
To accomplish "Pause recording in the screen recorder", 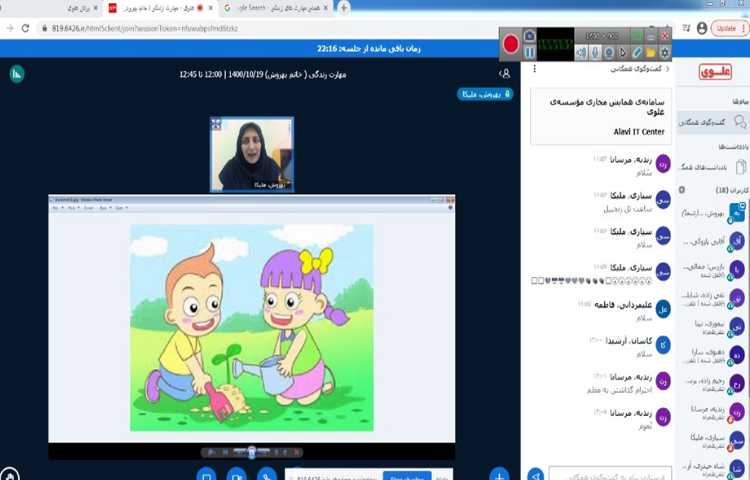I will 529,52.
